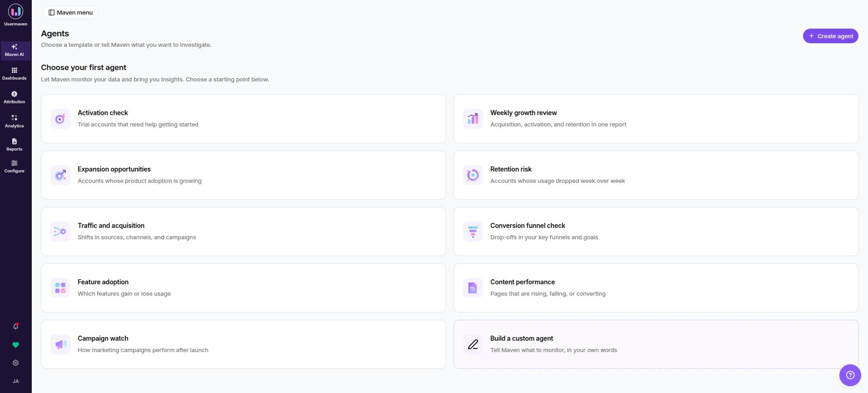
Task: Click 'Tell Maven what to monitor, in your own words'
Action: [554, 350]
